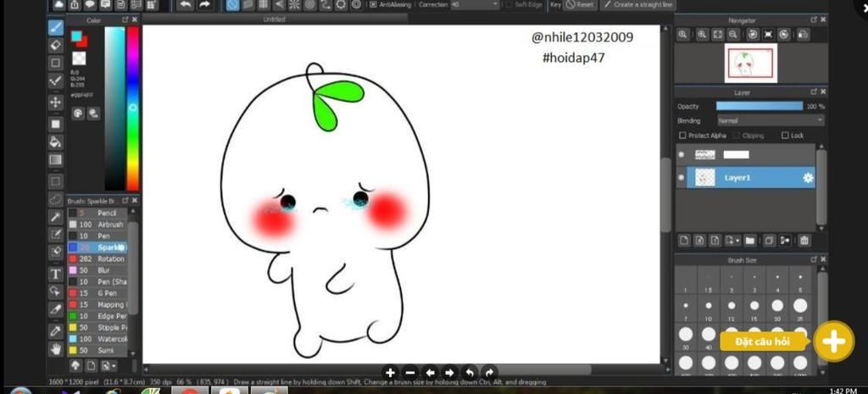Screen dimensions: 868x394
Task: Select the Gradient tool
Action: (x=55, y=160)
